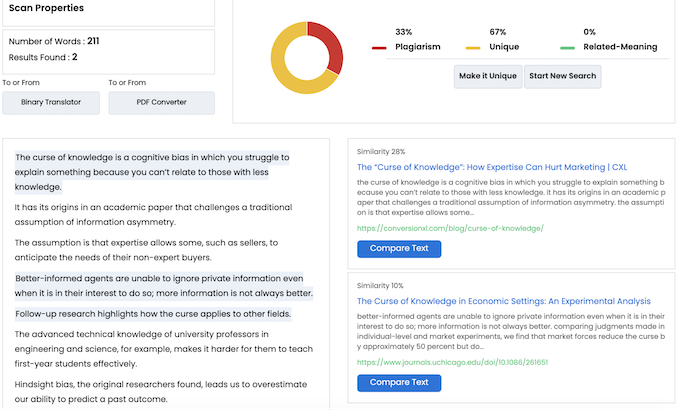The image size is (680, 410).
Task: Click the yellow Unique legend marker
Action: click(473, 48)
